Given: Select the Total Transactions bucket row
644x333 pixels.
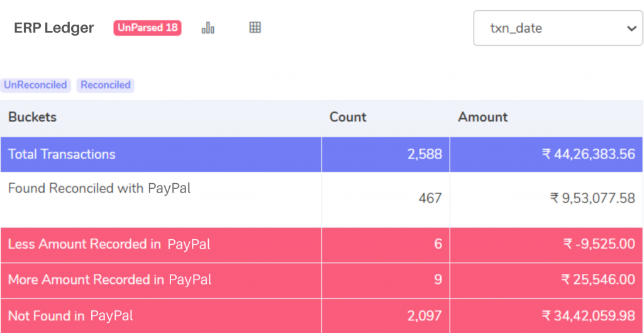Looking at the screenshot, I should (x=321, y=154).
